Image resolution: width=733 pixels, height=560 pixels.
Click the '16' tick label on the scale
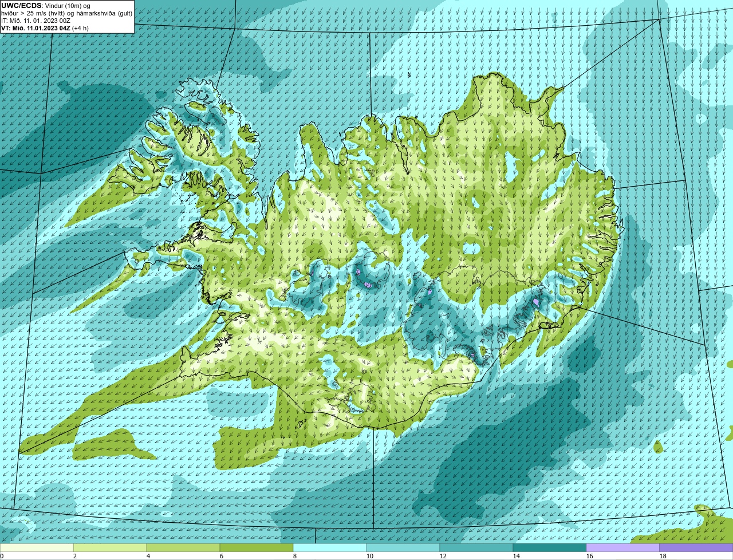(x=589, y=556)
